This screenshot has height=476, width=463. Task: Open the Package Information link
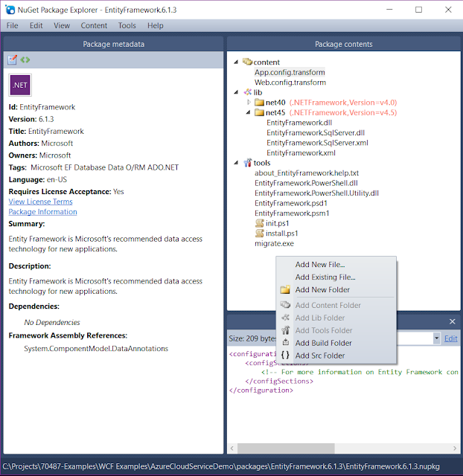click(42, 211)
